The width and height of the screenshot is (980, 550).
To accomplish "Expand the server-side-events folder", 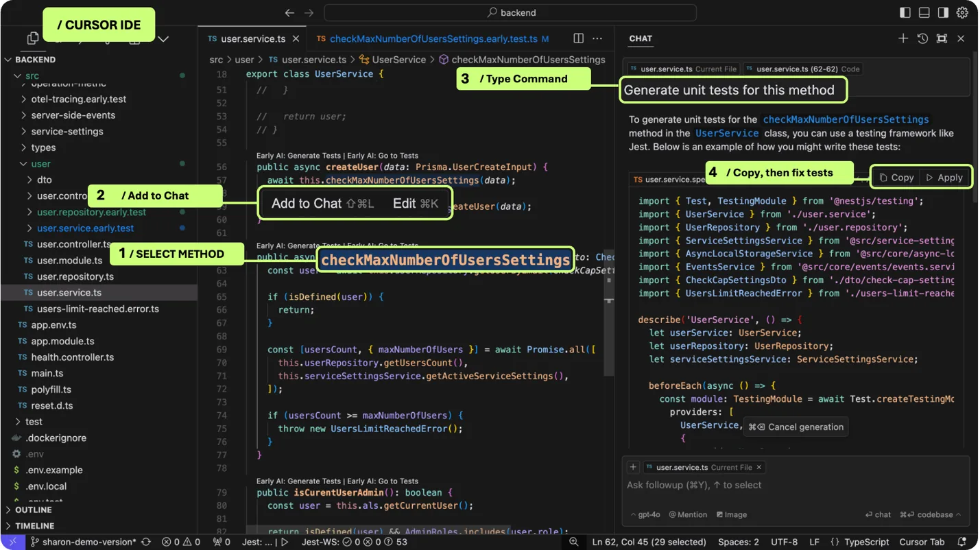I will pyautogui.click(x=73, y=115).
